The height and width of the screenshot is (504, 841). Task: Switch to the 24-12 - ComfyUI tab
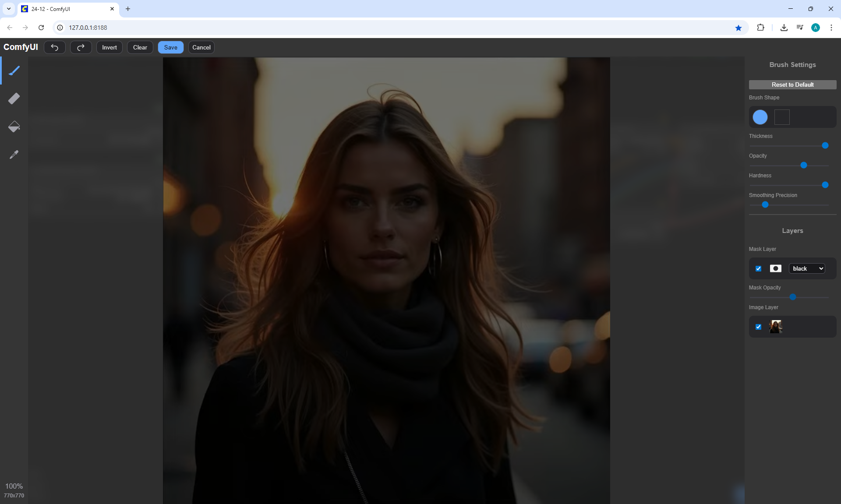[66, 9]
